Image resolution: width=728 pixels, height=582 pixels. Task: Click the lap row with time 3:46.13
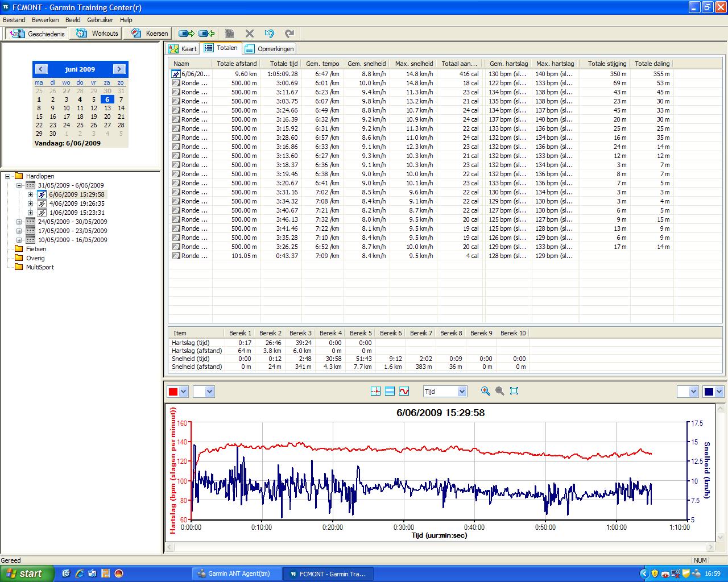(x=421, y=219)
